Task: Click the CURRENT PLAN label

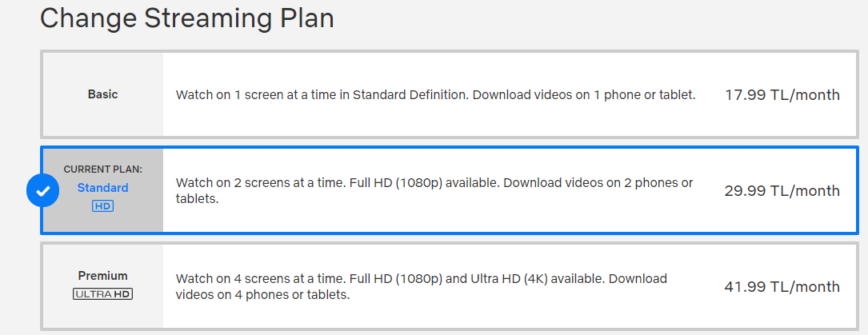Action: [x=102, y=169]
